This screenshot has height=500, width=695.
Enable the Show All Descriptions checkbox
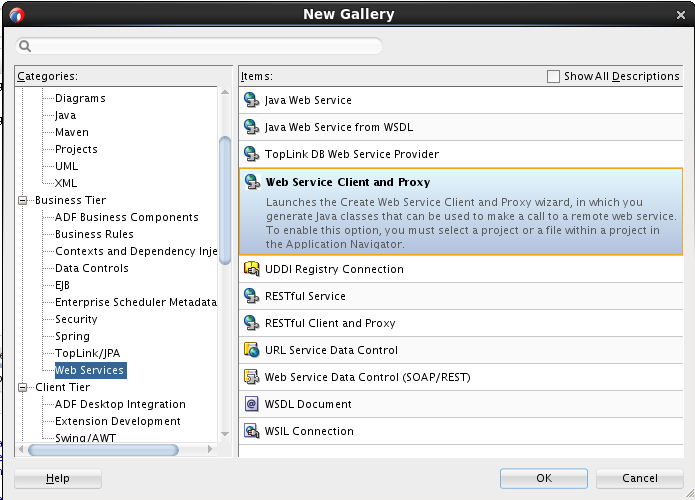(x=553, y=76)
